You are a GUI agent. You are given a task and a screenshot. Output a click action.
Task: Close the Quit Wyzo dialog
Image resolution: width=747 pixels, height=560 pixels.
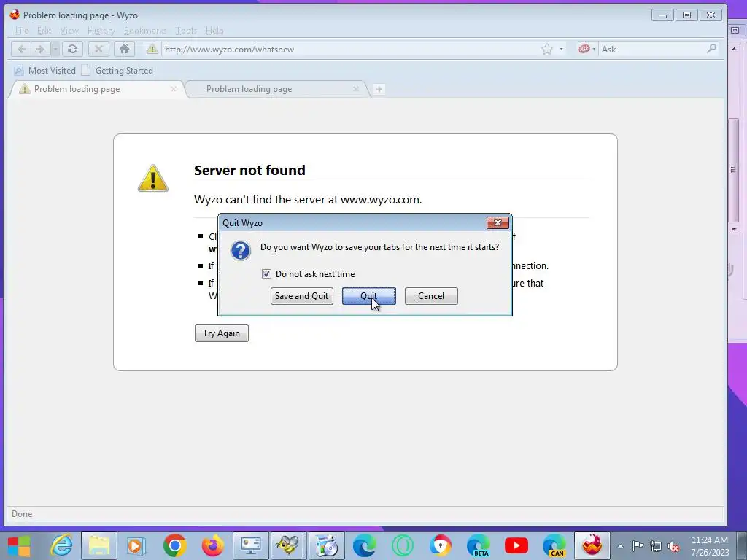click(x=498, y=222)
